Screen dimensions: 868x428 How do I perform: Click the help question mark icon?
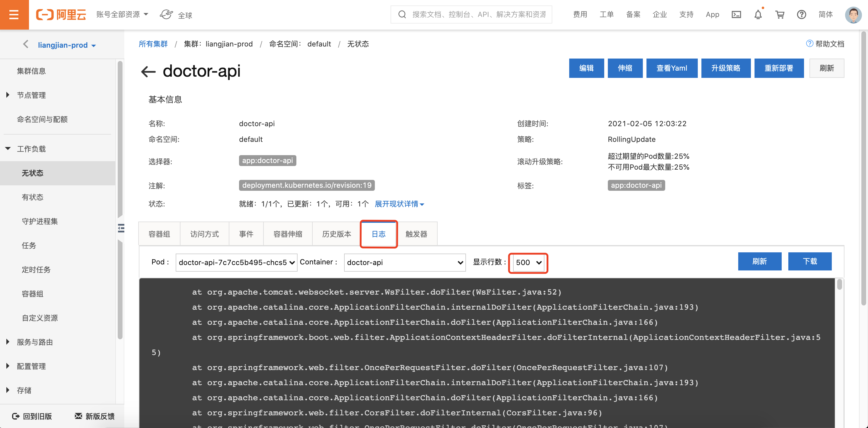pos(801,14)
